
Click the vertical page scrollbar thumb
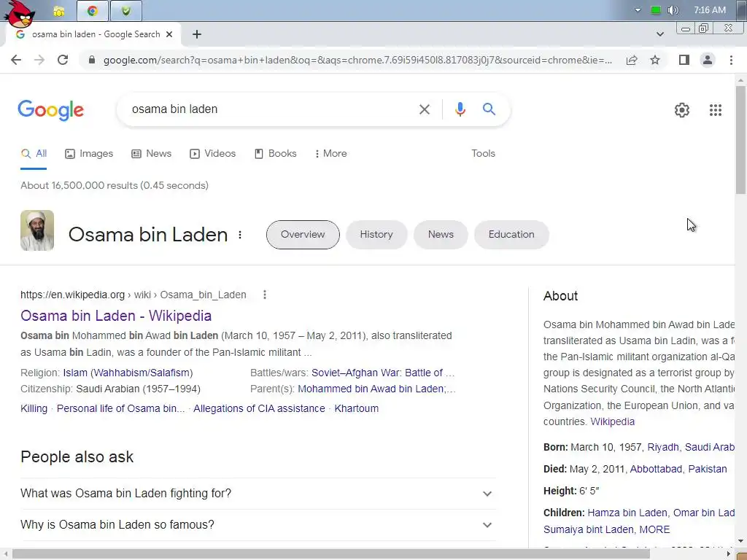click(740, 139)
